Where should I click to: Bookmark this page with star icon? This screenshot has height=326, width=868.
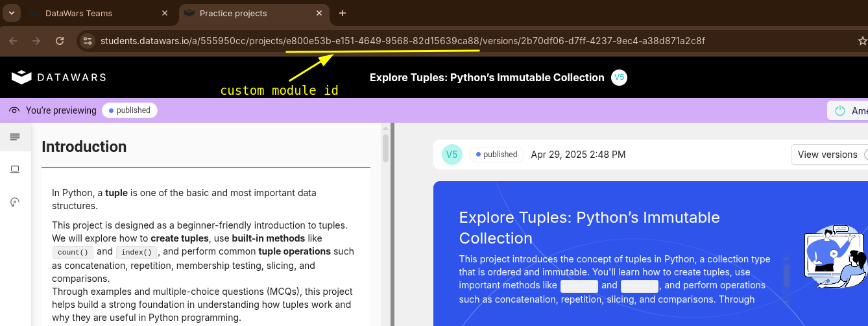click(x=862, y=41)
